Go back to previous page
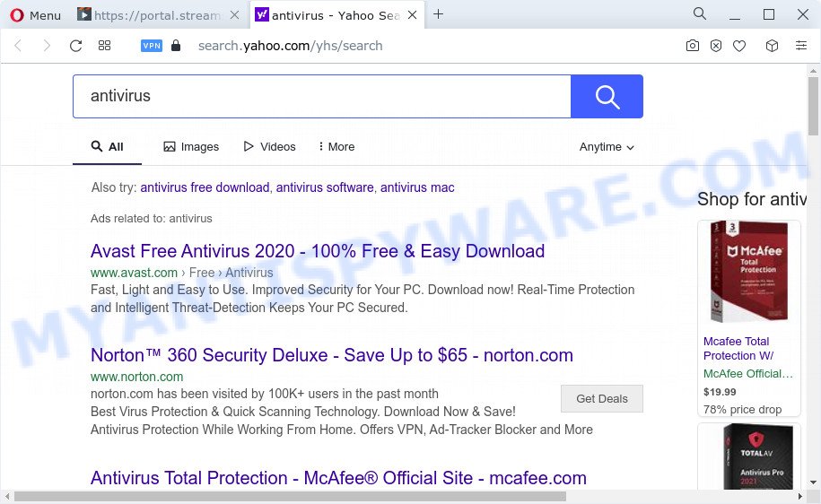 click(18, 46)
